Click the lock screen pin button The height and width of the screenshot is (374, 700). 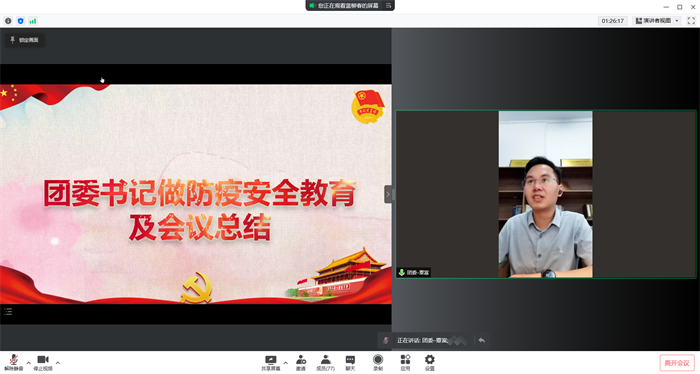(25, 40)
